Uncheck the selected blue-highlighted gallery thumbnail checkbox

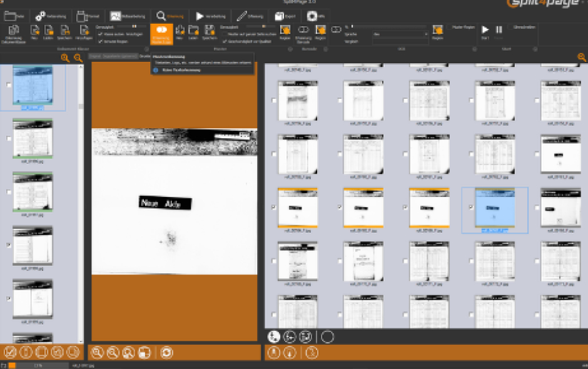(x=472, y=207)
